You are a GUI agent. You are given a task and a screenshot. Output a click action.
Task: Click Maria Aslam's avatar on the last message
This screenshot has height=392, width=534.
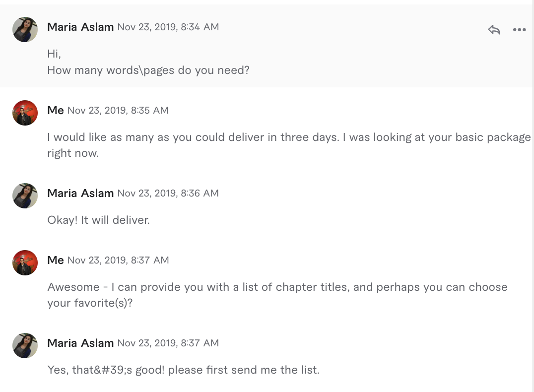tap(25, 345)
